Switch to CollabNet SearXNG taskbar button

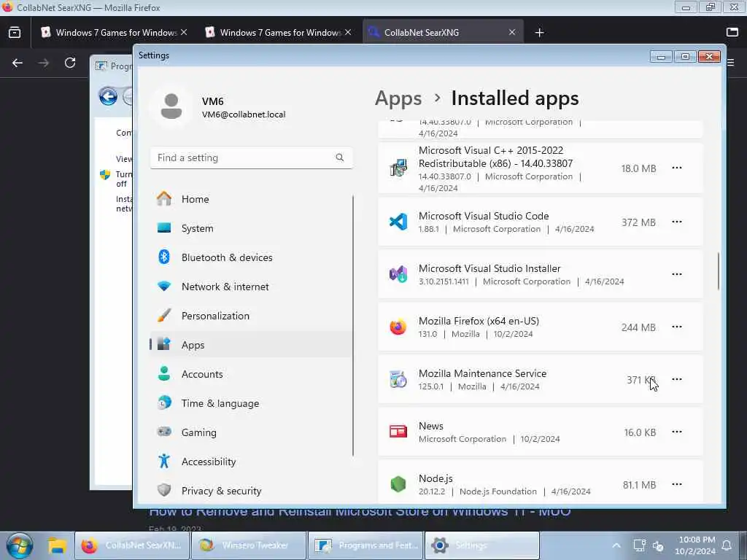(x=132, y=545)
